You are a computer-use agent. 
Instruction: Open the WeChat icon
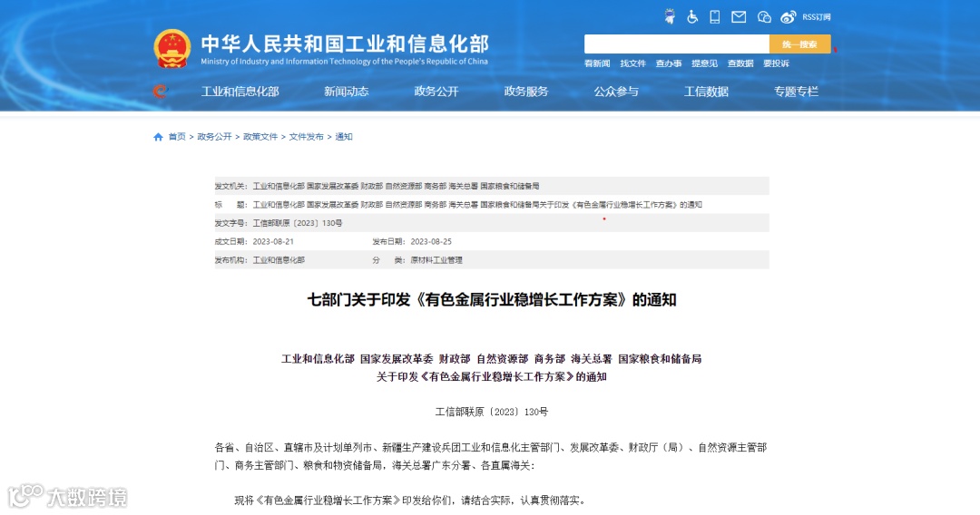(764, 17)
